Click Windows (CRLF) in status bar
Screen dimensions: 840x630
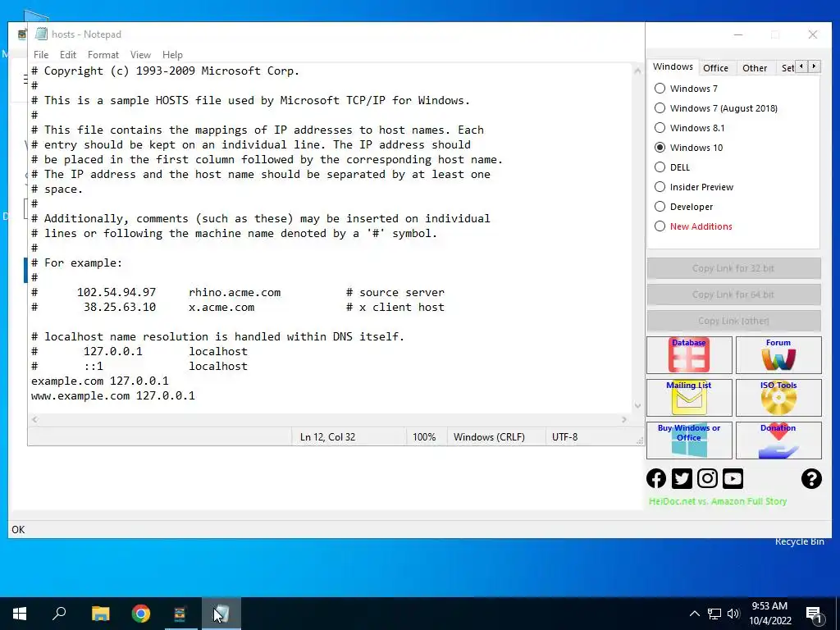(x=489, y=437)
